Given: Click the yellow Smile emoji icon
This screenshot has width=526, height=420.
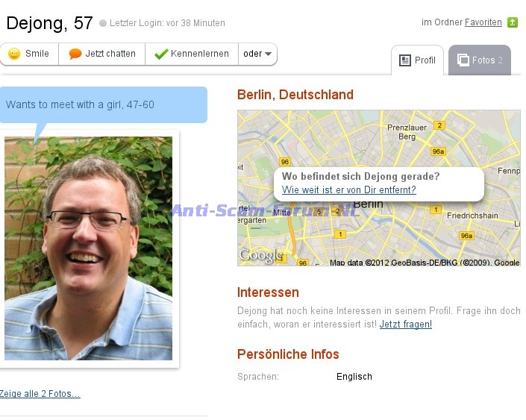Looking at the screenshot, I should pyautogui.click(x=14, y=54).
